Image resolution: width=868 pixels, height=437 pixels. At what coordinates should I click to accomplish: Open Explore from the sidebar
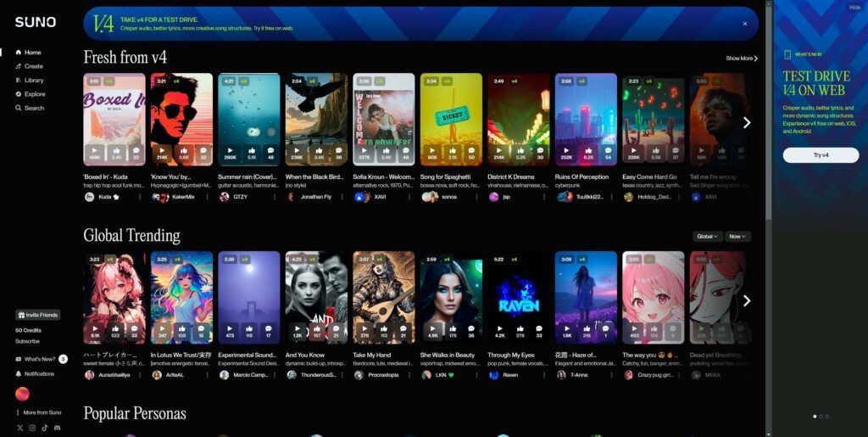pos(31,94)
